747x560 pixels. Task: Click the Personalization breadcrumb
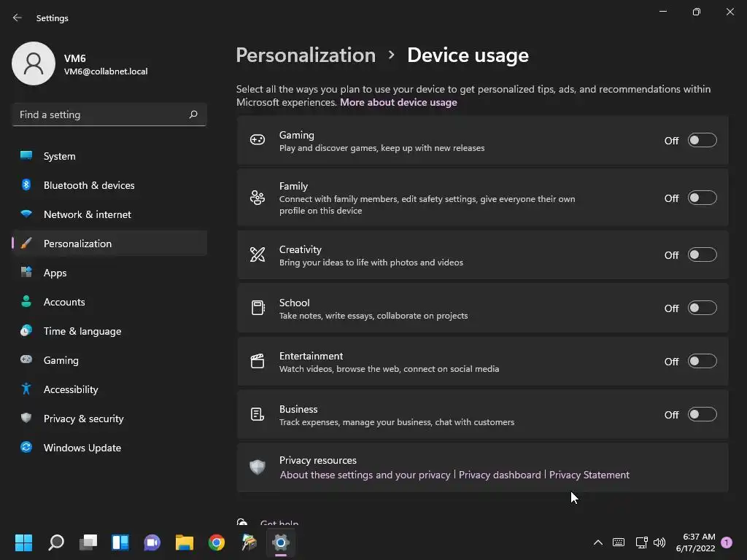coord(306,55)
